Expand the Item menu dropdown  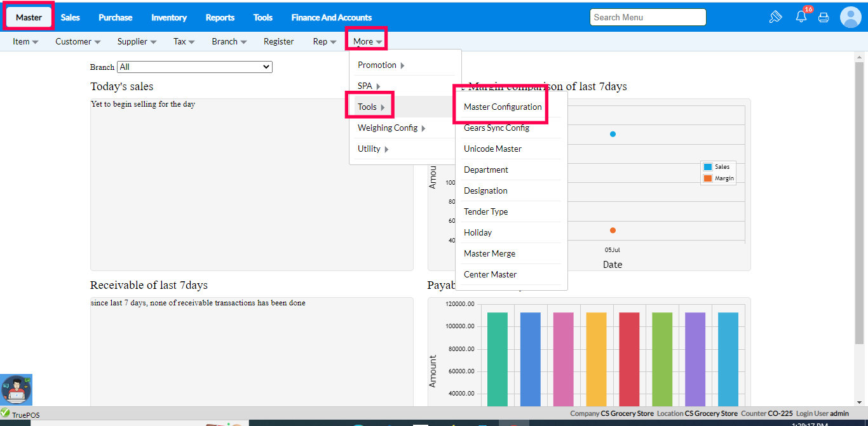tap(25, 41)
